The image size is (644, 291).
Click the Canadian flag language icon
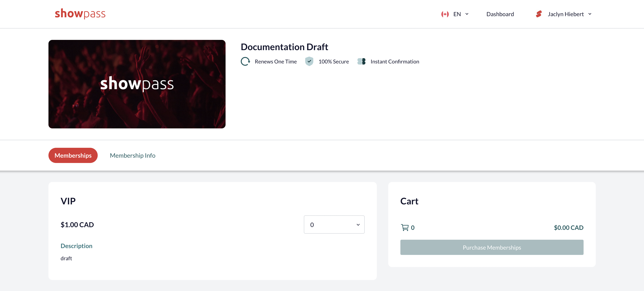(x=445, y=14)
